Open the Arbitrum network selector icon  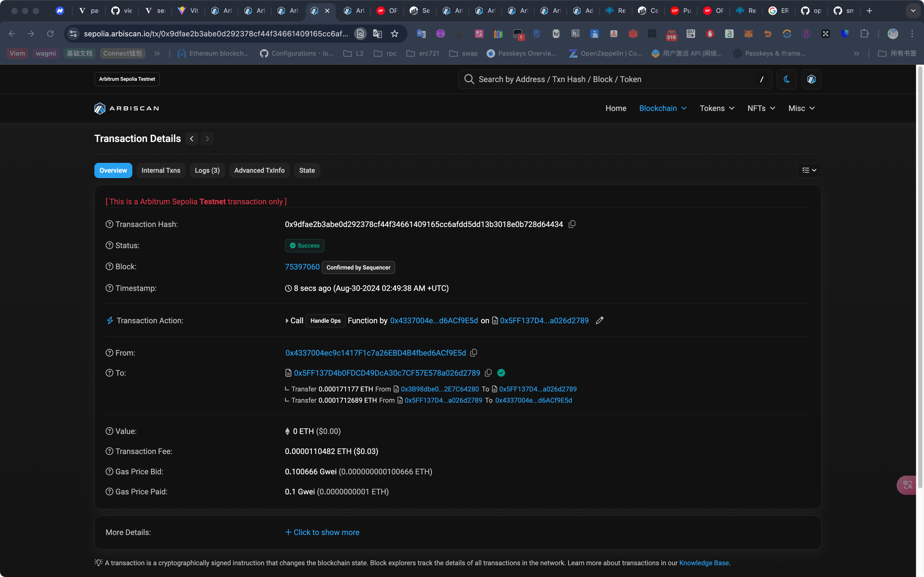(811, 79)
